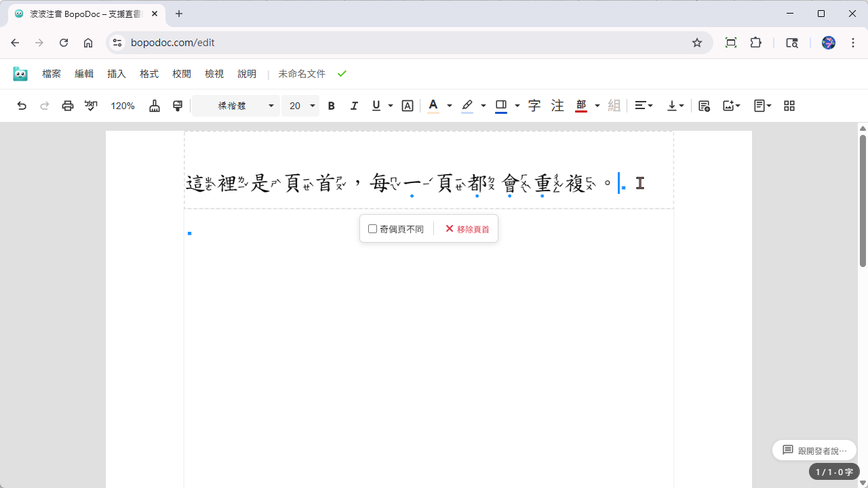Open the browser extensions puzzle icon
This screenshot has height=488, width=868.
coord(756,43)
